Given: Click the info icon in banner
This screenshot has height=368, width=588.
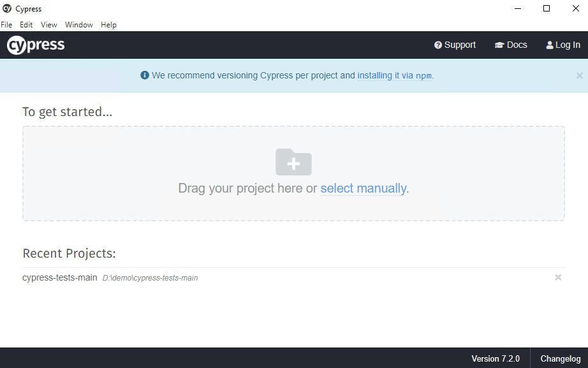Looking at the screenshot, I should [x=145, y=75].
